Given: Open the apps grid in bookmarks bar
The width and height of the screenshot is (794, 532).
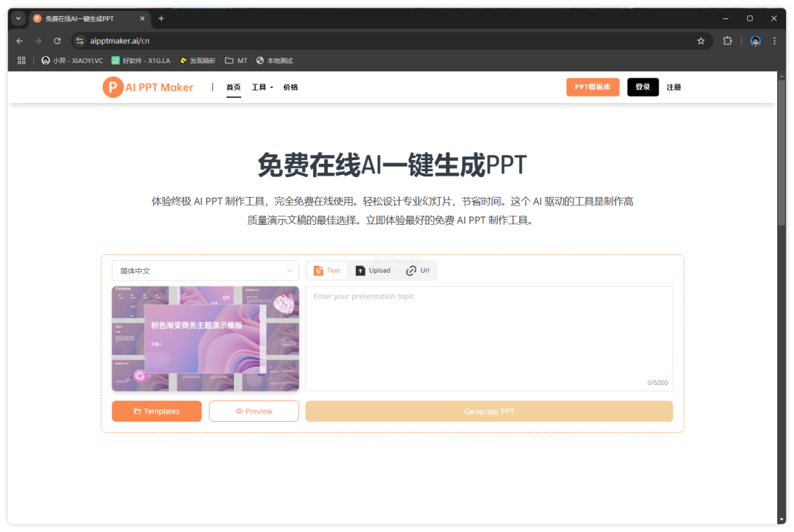Looking at the screenshot, I should point(21,60).
